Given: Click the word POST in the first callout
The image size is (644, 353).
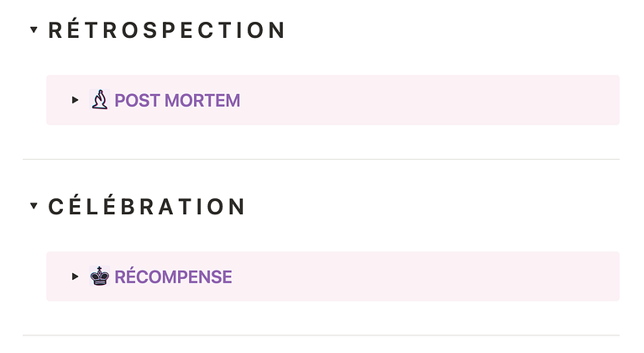Looking at the screenshot, I should (x=138, y=100).
